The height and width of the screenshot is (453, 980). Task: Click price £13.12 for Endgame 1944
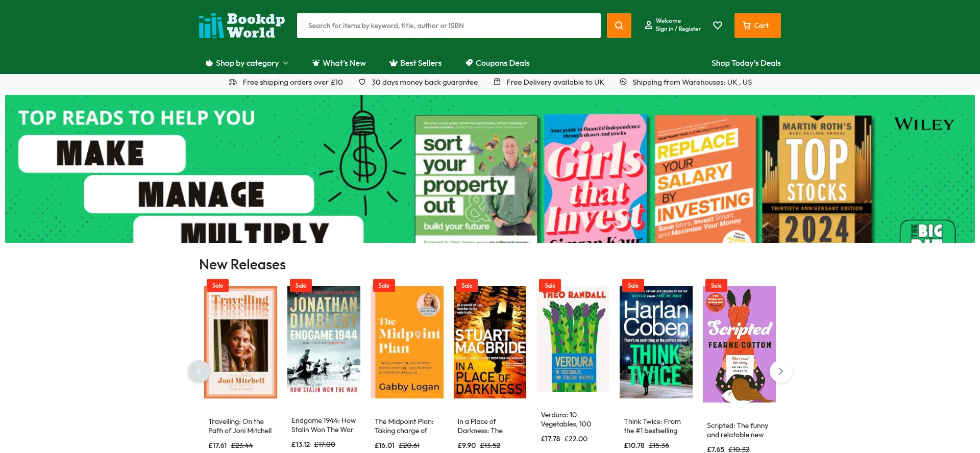(x=301, y=444)
